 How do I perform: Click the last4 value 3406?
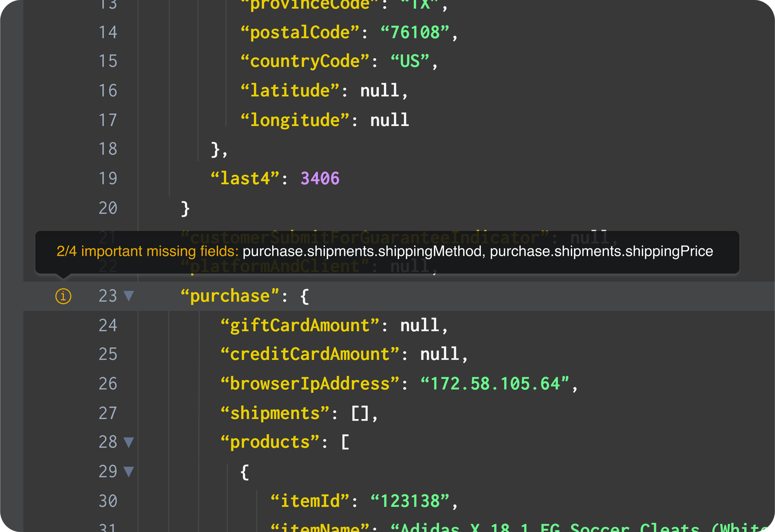[x=320, y=178]
